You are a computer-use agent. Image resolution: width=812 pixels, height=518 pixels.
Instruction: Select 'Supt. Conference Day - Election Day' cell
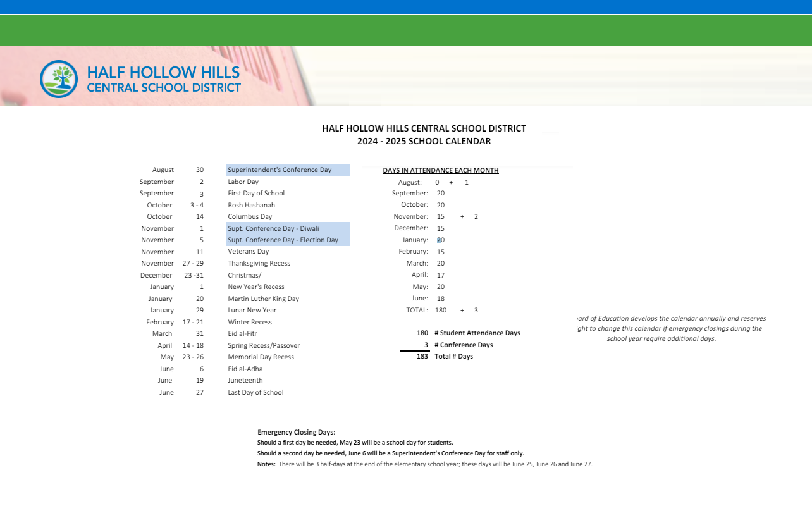pos(288,240)
